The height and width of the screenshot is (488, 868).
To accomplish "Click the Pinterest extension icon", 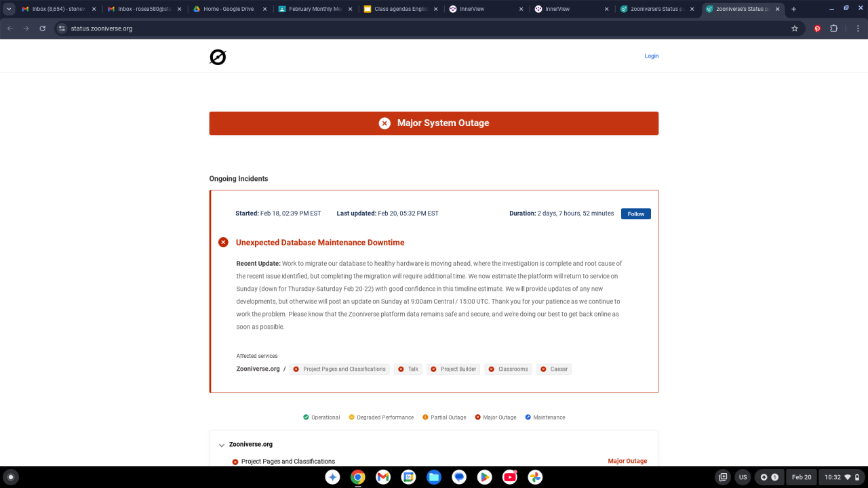I will click(818, 28).
